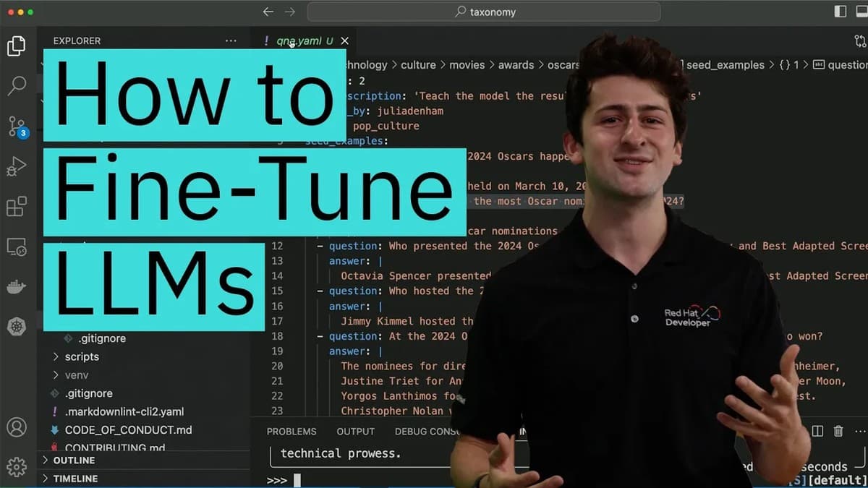Kill the terminal with the trash icon
Screen dimensions: 868x488
[838, 431]
